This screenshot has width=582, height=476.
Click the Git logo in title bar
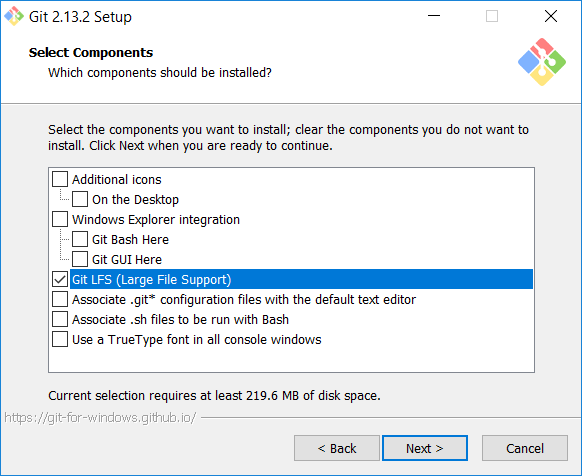14,16
